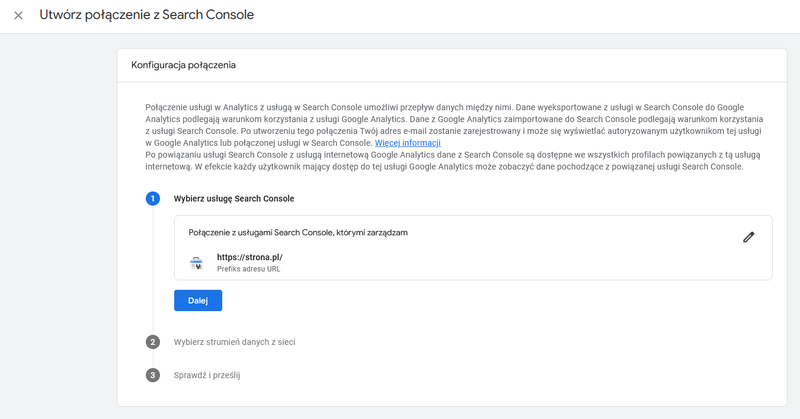Screen dimensions: 800x419
Task: Click the https://strona.pl/ property URL
Action: click(x=250, y=257)
